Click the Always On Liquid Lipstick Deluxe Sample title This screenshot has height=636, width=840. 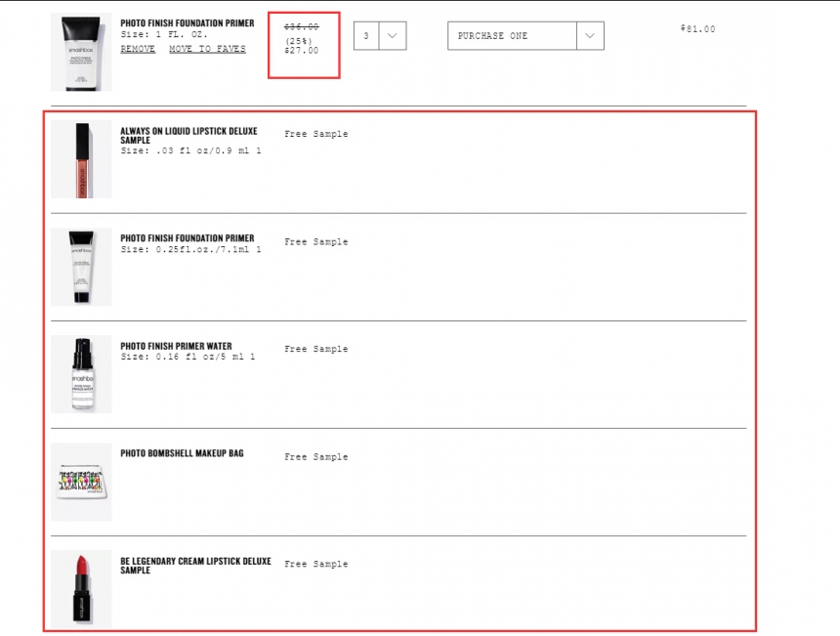(x=189, y=136)
